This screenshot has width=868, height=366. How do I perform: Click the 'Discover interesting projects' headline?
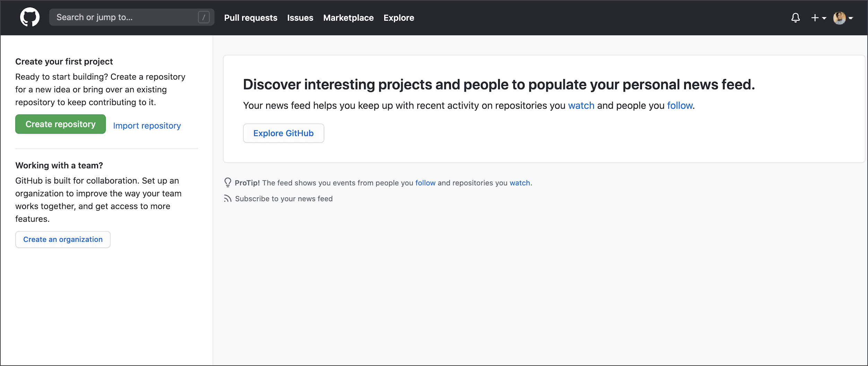(499, 84)
